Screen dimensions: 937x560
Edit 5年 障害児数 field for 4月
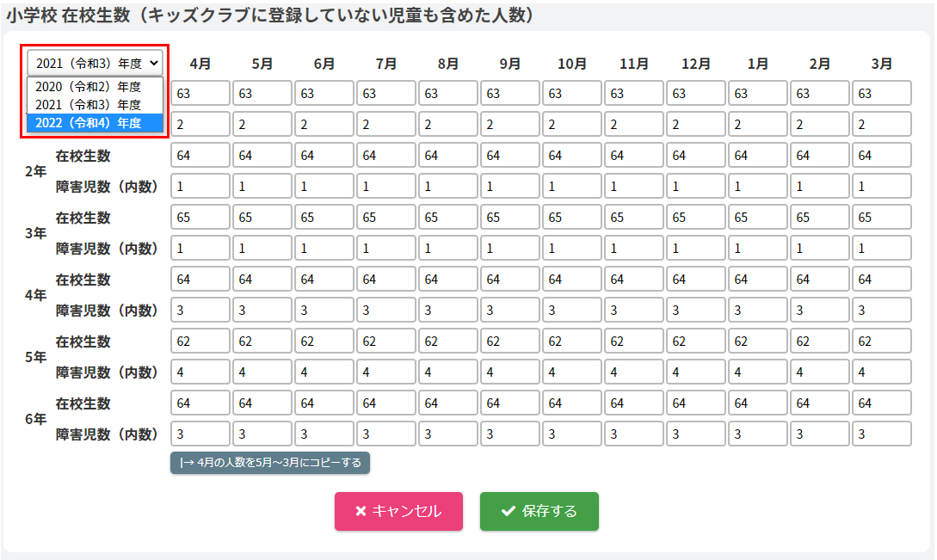200,372
